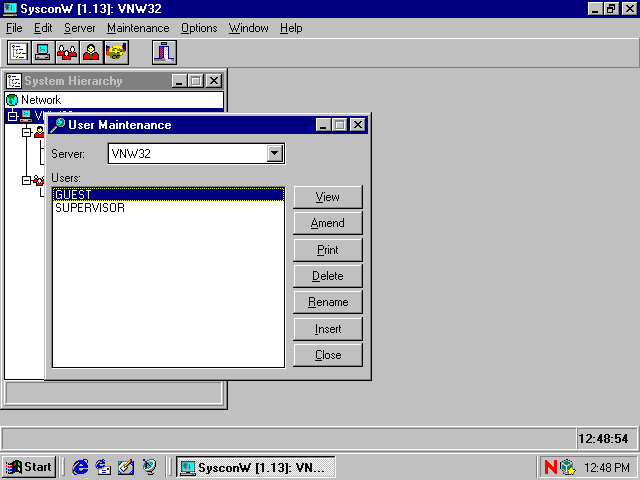Click the Insert button
Image resolution: width=640 pixels, height=480 pixels.
(x=328, y=329)
